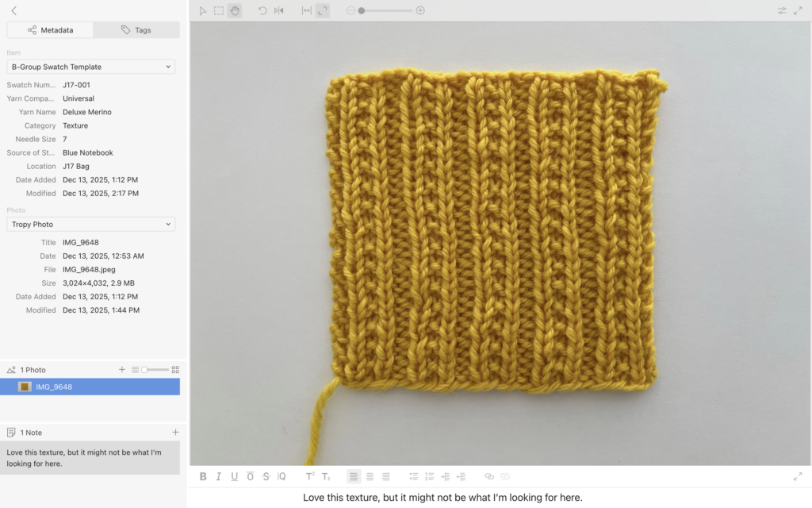This screenshot has width=812, height=508.
Task: Rotate the photo counter-clockwise
Action: [x=262, y=11]
